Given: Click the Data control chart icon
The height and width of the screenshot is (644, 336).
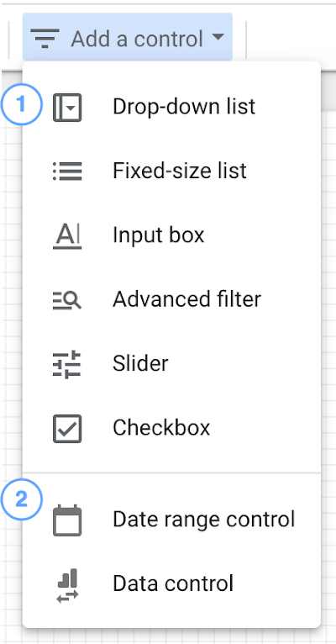Looking at the screenshot, I should point(67,585).
